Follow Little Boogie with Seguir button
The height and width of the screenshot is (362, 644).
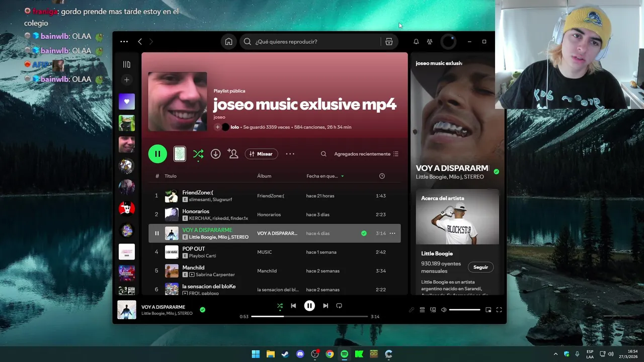pos(480,267)
